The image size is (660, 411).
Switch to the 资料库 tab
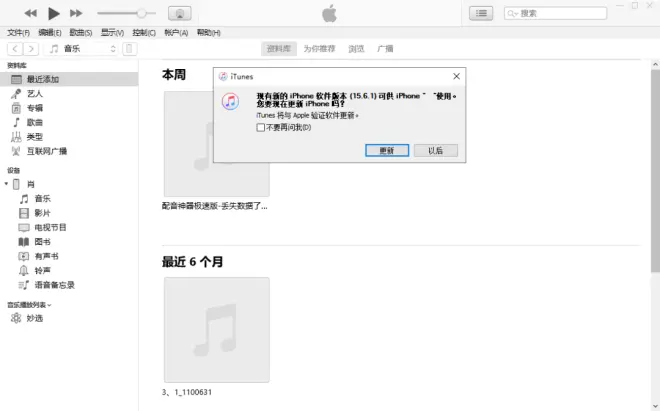click(279, 49)
